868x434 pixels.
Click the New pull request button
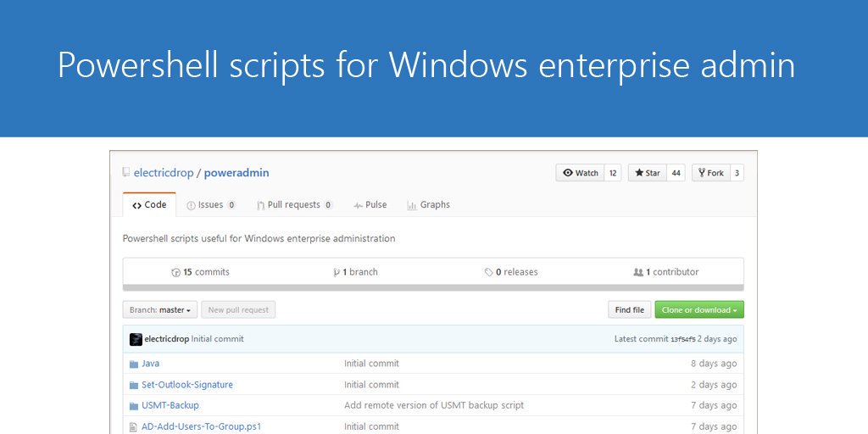coord(238,310)
